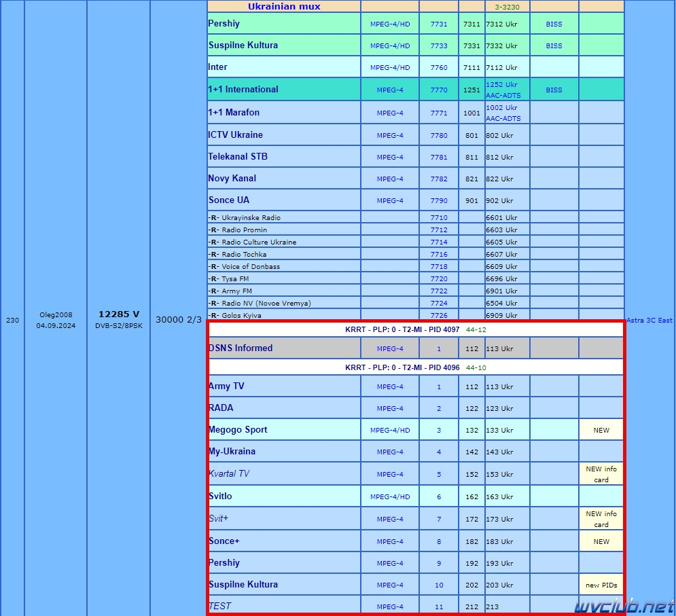Click Radio Culture Ukraine entry

click(252, 242)
